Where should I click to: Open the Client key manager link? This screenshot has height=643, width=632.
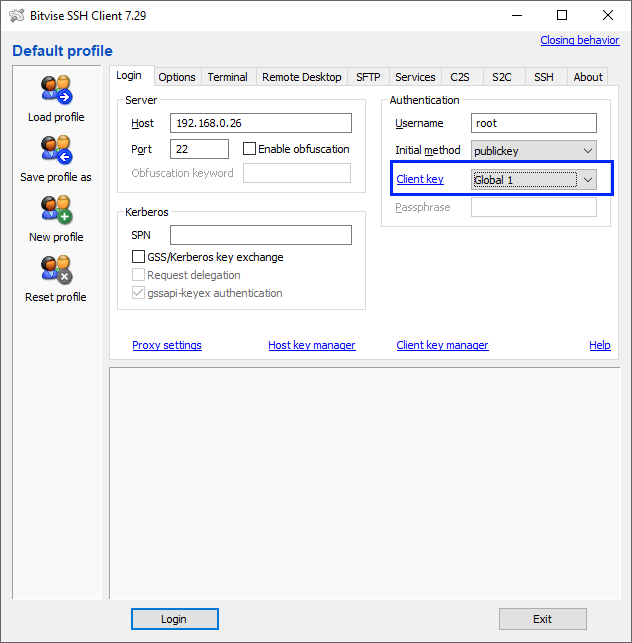pos(442,345)
